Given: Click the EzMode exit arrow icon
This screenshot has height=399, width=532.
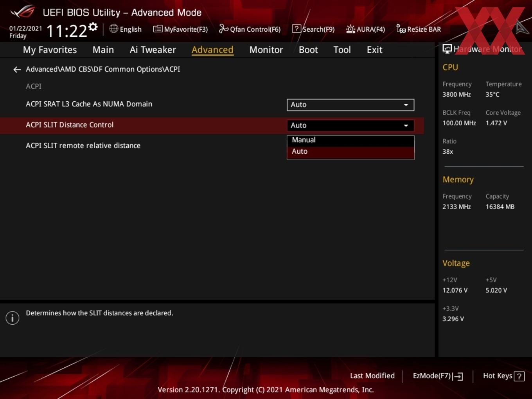Looking at the screenshot, I should coord(458,376).
